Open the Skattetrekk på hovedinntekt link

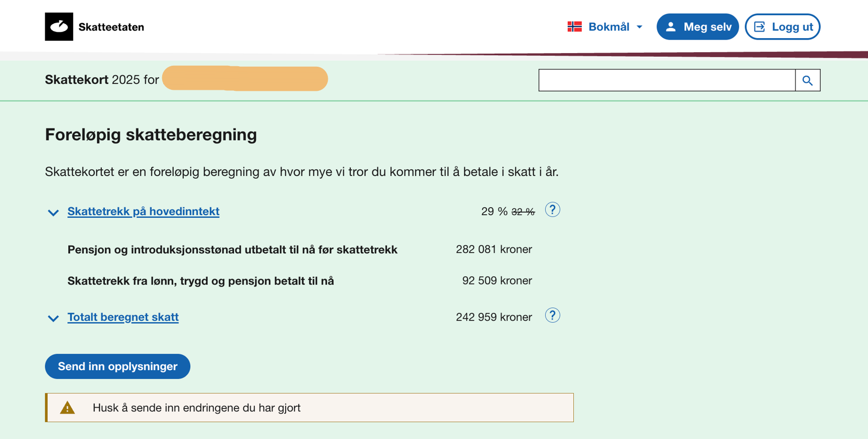[143, 211]
